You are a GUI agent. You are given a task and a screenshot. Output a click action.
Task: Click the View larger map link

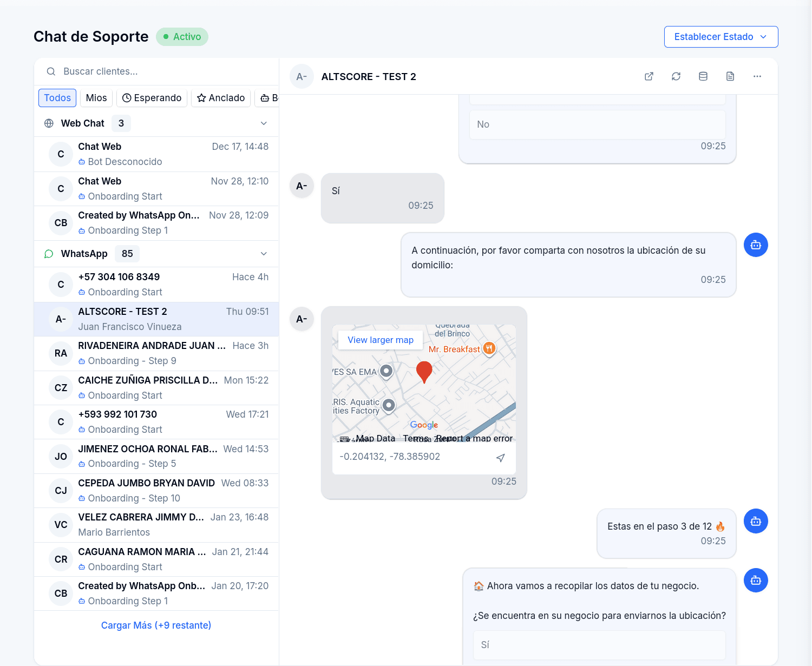[381, 340]
